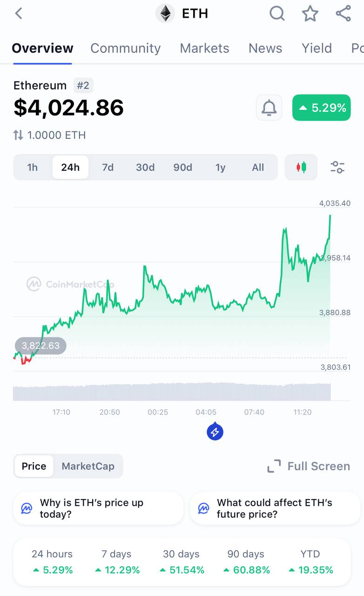Go to the News tab
Screen dimensions: 364x596
click(265, 48)
